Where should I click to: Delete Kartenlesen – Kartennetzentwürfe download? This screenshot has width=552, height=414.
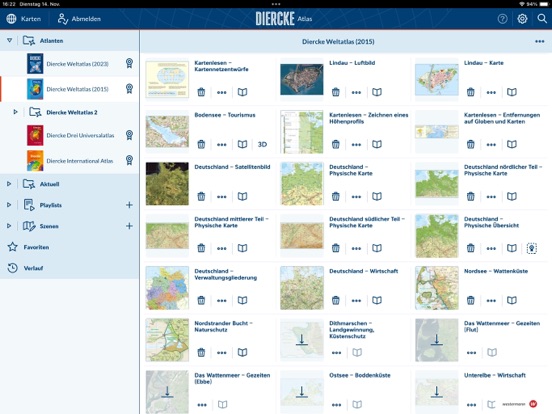tap(201, 92)
